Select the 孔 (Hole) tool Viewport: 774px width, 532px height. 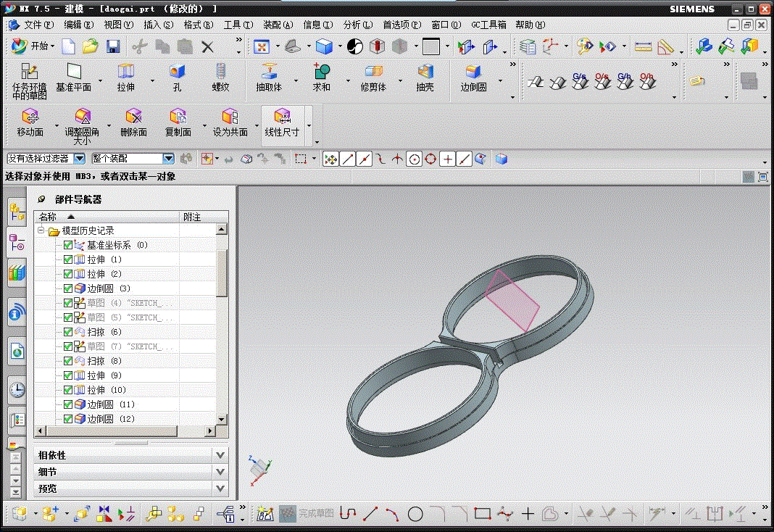coord(177,72)
